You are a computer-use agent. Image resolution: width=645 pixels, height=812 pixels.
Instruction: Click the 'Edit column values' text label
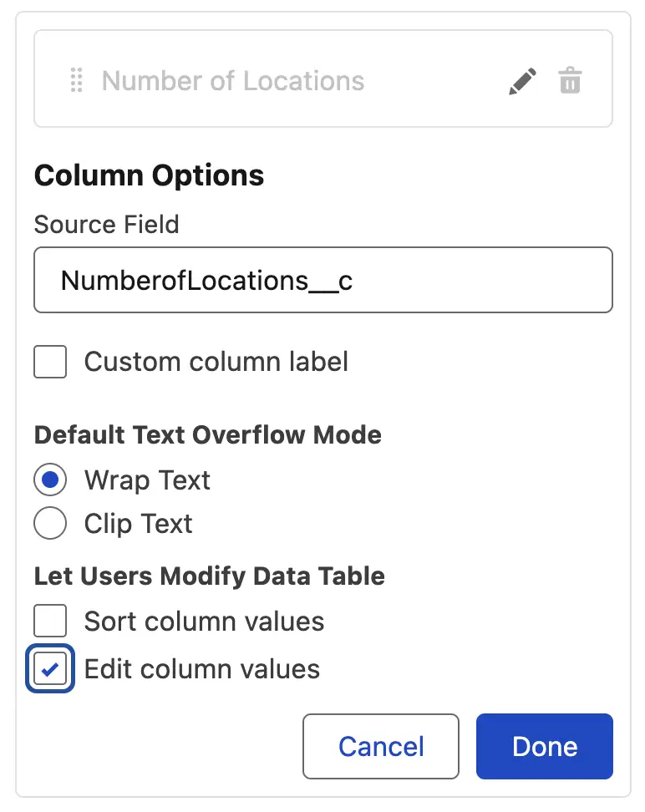(x=202, y=669)
